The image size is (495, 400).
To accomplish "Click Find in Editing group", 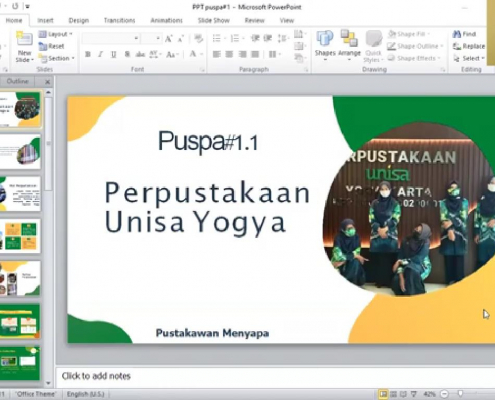I will (x=465, y=34).
